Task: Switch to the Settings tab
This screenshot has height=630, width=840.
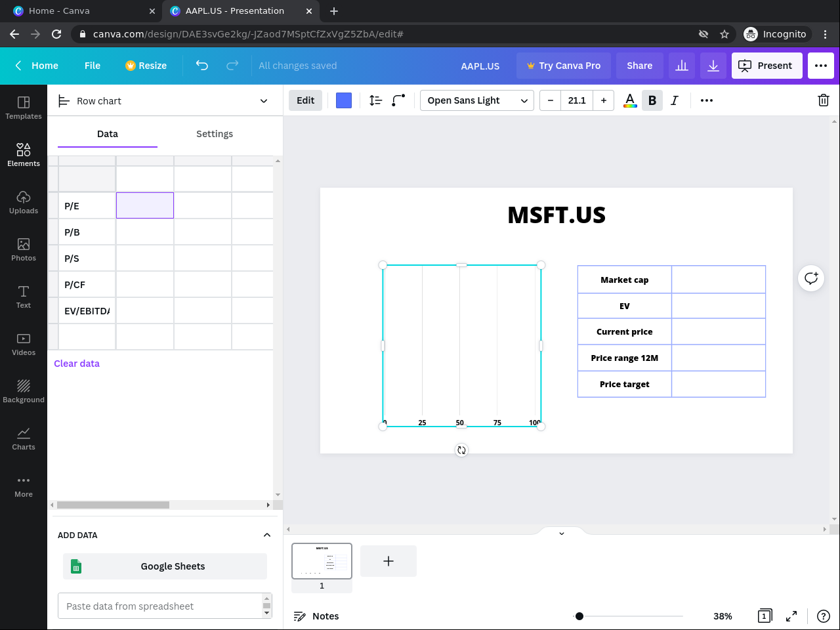Action: click(215, 134)
